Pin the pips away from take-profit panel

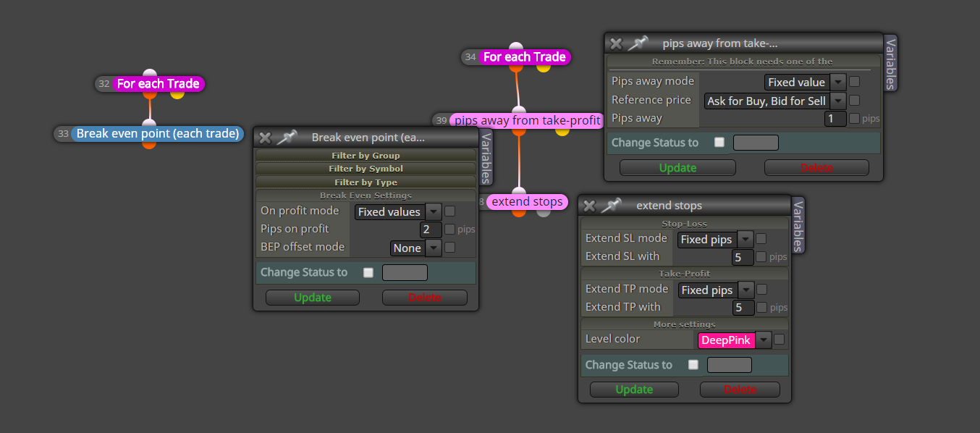(638, 43)
